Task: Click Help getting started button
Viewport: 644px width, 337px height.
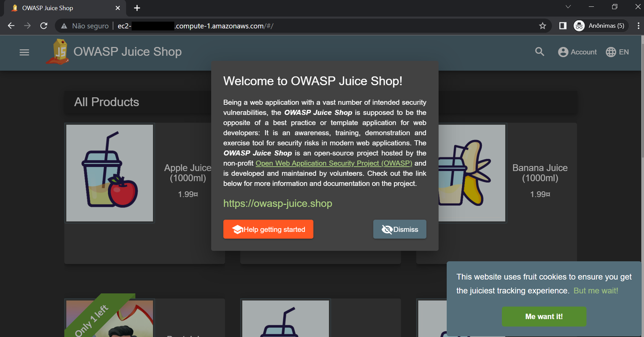Action: coord(268,229)
